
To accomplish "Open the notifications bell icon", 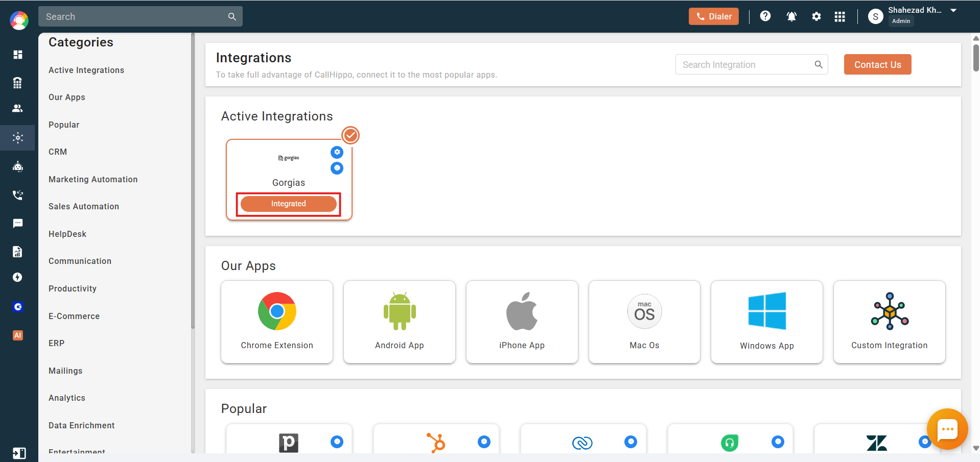I will click(x=791, y=16).
